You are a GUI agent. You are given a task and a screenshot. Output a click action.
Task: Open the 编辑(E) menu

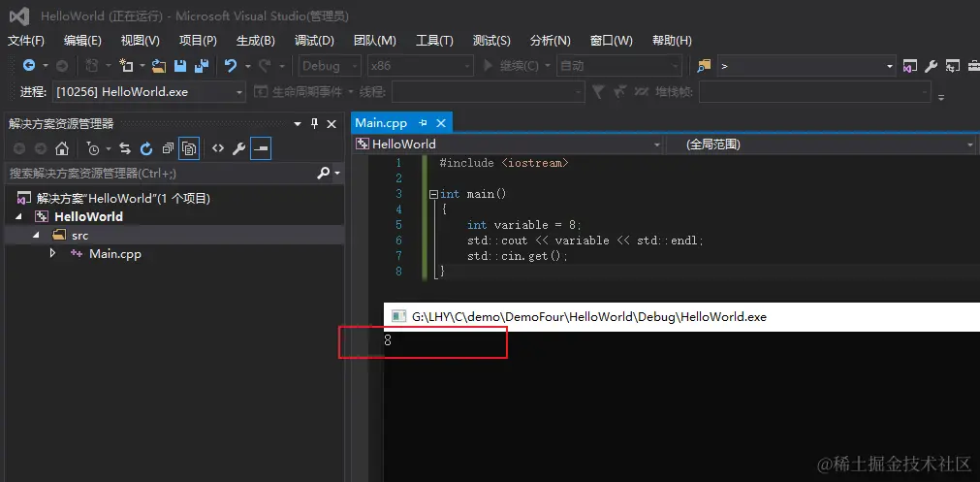tap(82, 41)
